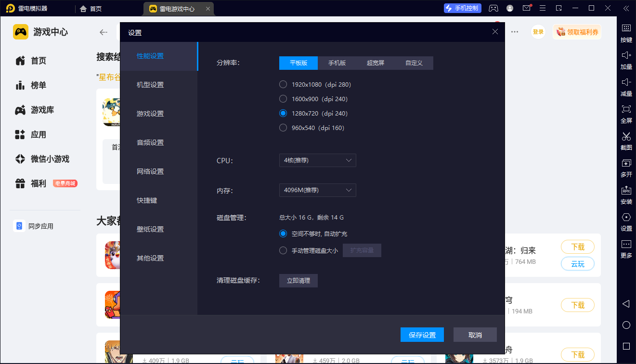
Task: Close the 雷电游戏中心 tab
Action: click(208, 9)
